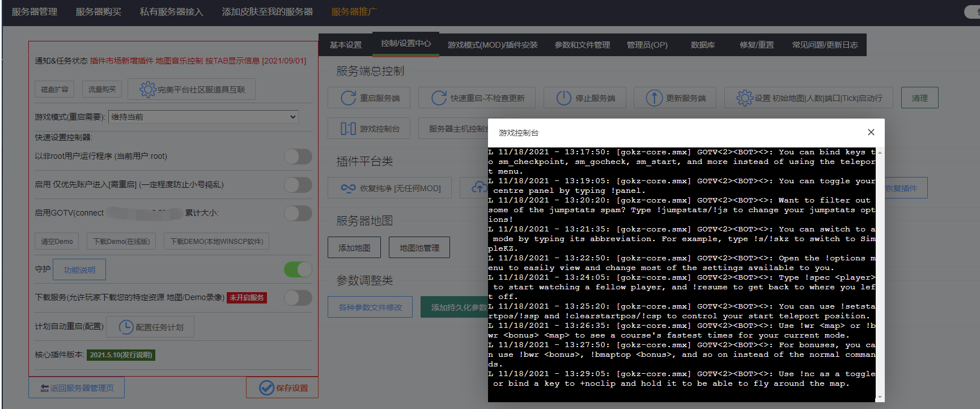Click the restart server (重启服务端) icon

pos(348,98)
